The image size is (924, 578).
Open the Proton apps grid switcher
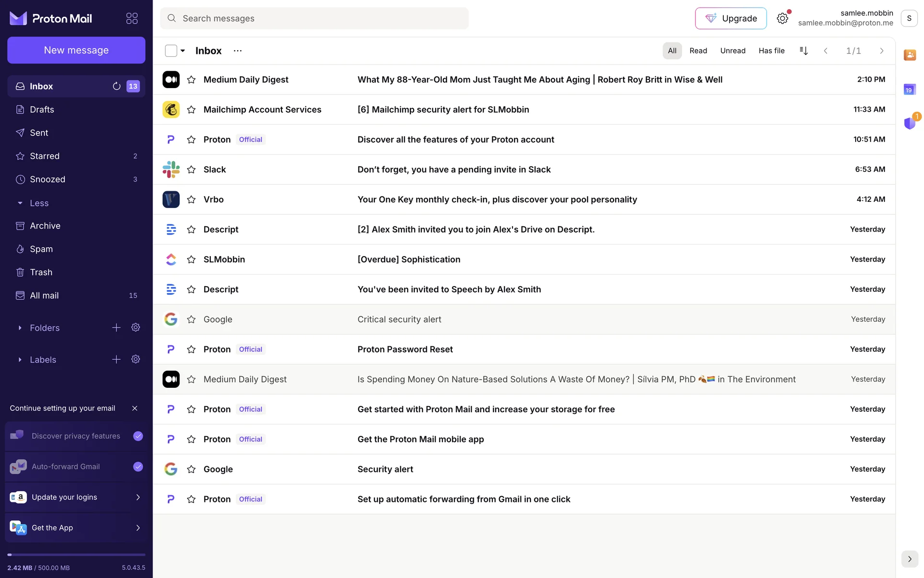tap(132, 18)
